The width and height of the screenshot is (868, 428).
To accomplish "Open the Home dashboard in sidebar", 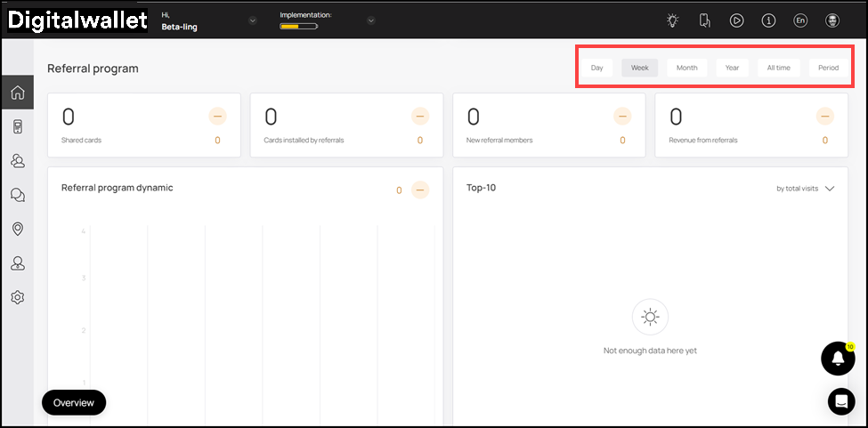I will [x=17, y=93].
